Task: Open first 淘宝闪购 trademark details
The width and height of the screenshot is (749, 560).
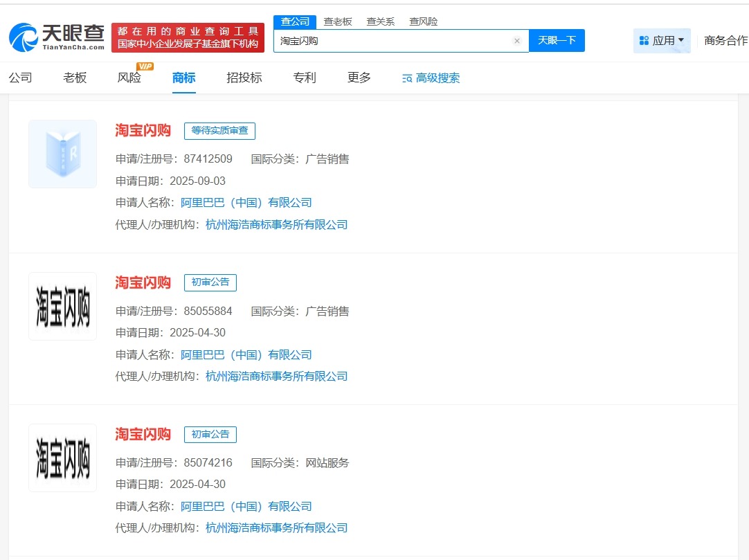Action: pyautogui.click(x=142, y=130)
